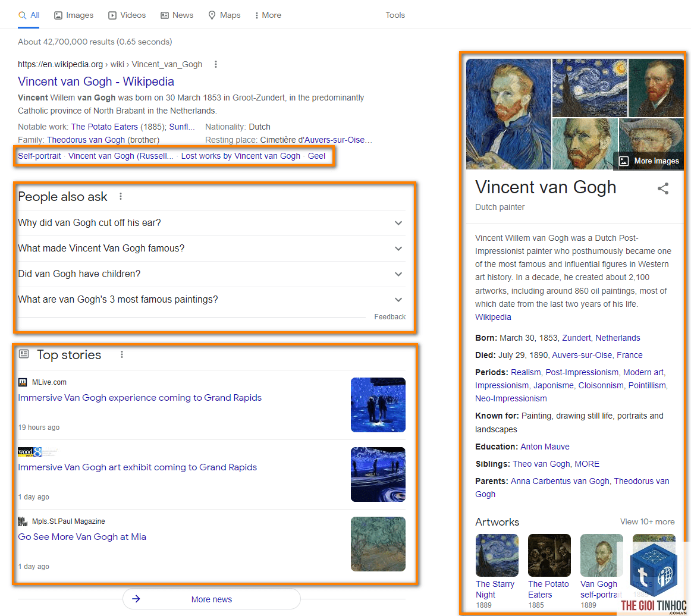Image resolution: width=691 pixels, height=616 pixels.
Task: Open Self-portrait sitelink
Action: tap(39, 156)
